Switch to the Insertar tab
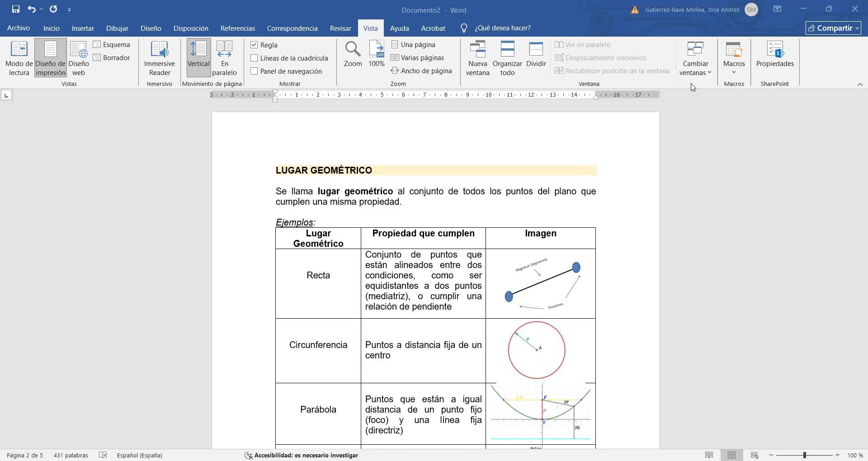Screen dimensions: 868x461 83,28
